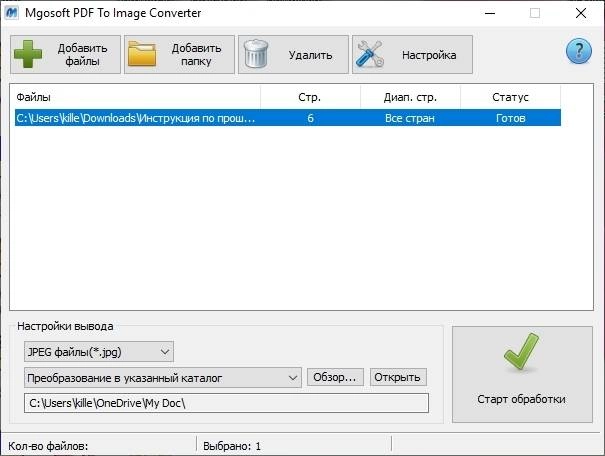Close the Mgosoft PDF To Image Converter window

click(x=581, y=13)
